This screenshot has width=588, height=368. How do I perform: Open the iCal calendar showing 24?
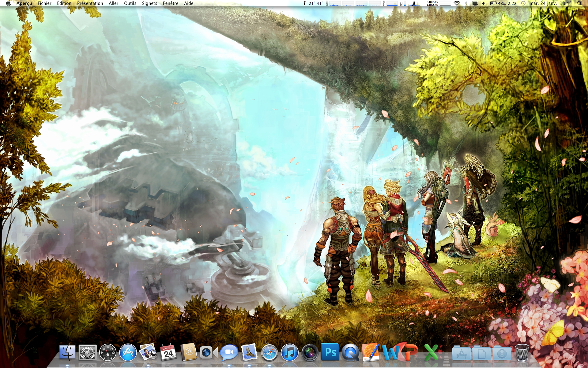click(x=168, y=352)
